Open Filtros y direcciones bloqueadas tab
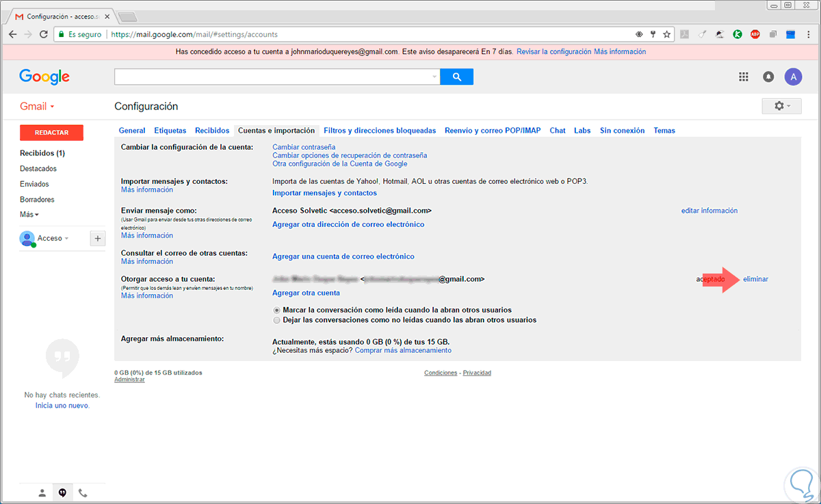 [x=380, y=130]
